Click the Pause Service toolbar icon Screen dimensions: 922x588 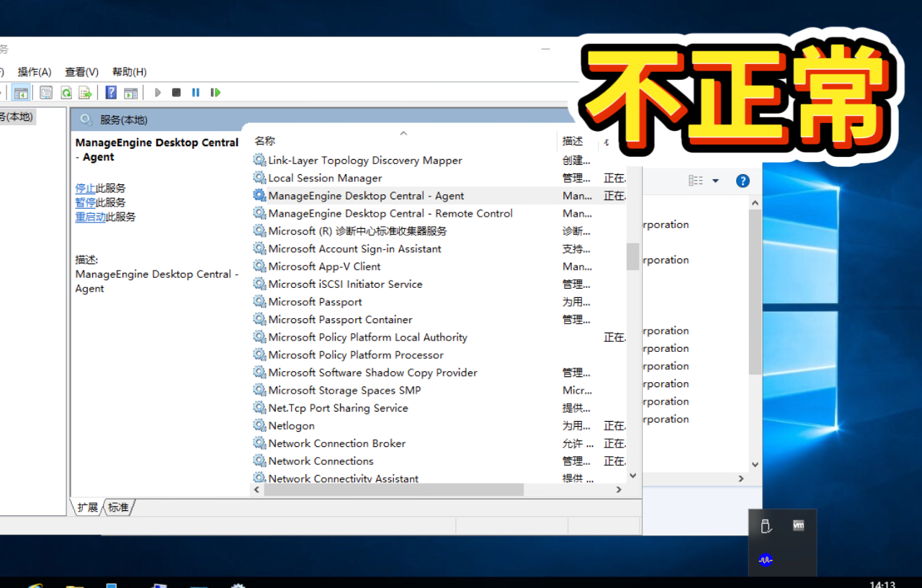[x=196, y=93]
